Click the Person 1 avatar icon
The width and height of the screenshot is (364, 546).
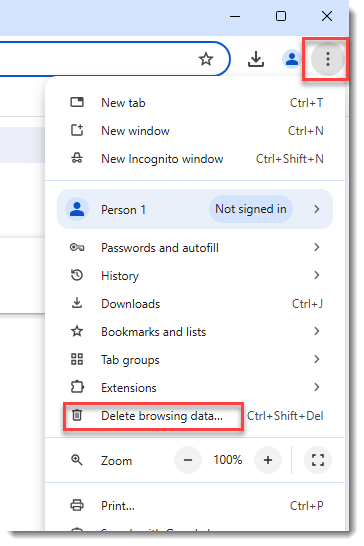point(77,209)
